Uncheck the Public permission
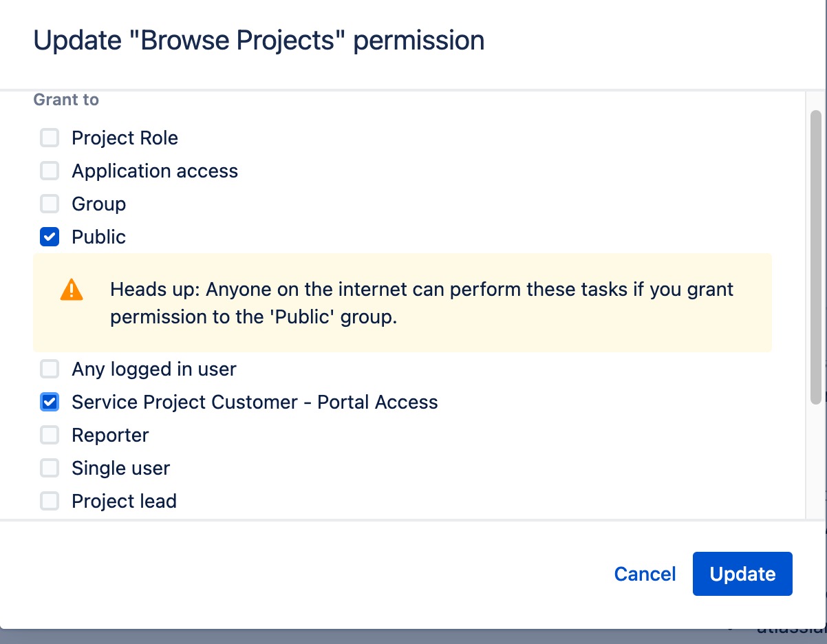 [49, 237]
